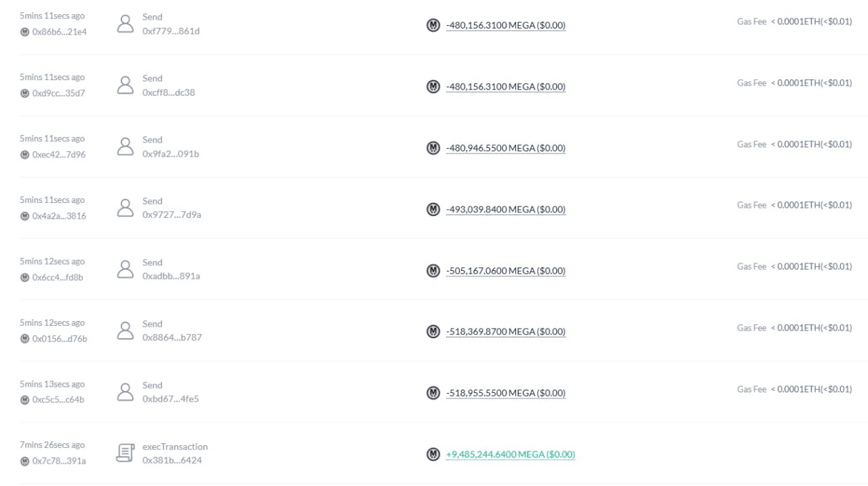Click the -493,039.8400 MEGA amount
The image size is (868, 486).
click(506, 209)
